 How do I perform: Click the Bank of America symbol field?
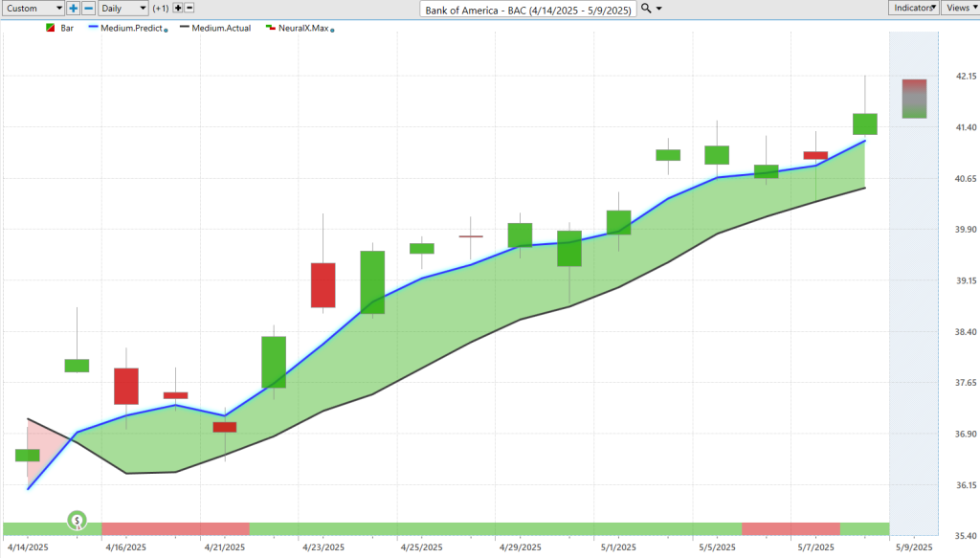528,10
